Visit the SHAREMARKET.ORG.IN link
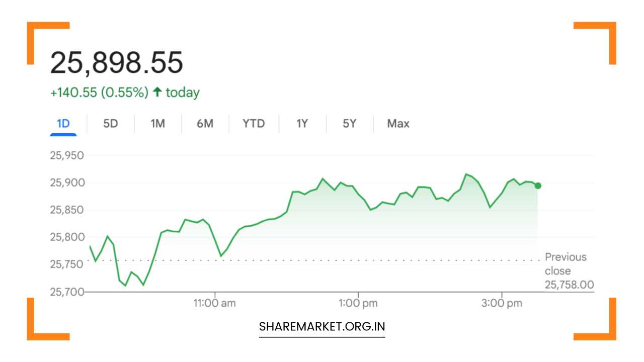644x362 pixels. [x=321, y=327]
